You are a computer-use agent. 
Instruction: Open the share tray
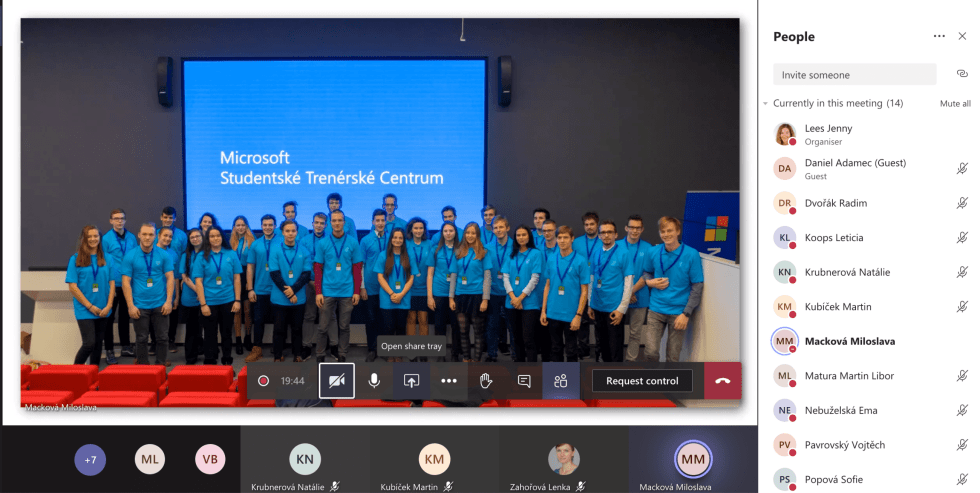coord(411,381)
